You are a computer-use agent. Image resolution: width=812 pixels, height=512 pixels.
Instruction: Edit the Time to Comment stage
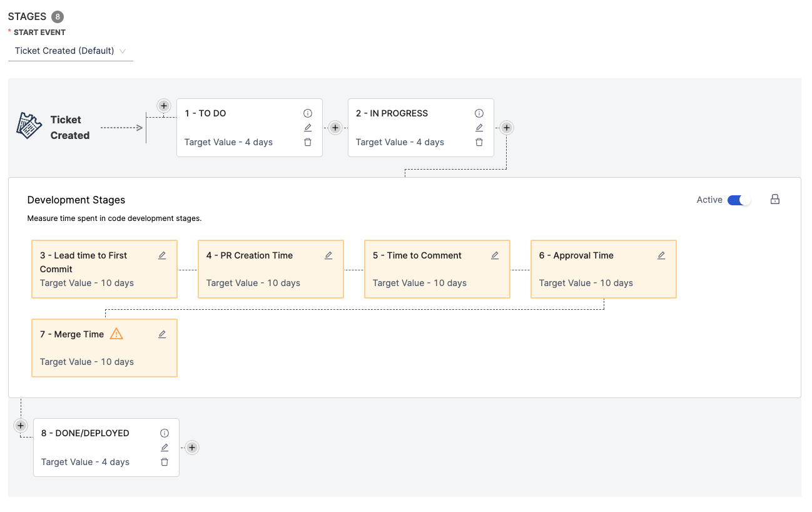click(495, 255)
